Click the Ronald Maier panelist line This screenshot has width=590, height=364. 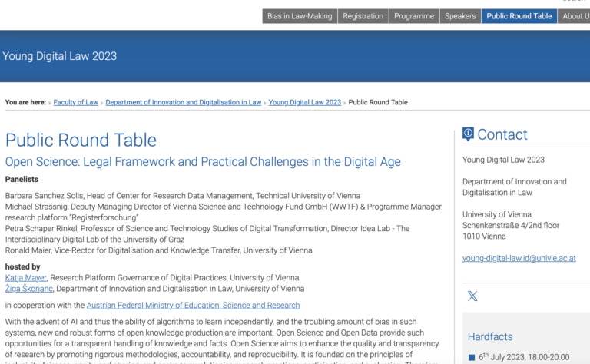click(x=158, y=250)
